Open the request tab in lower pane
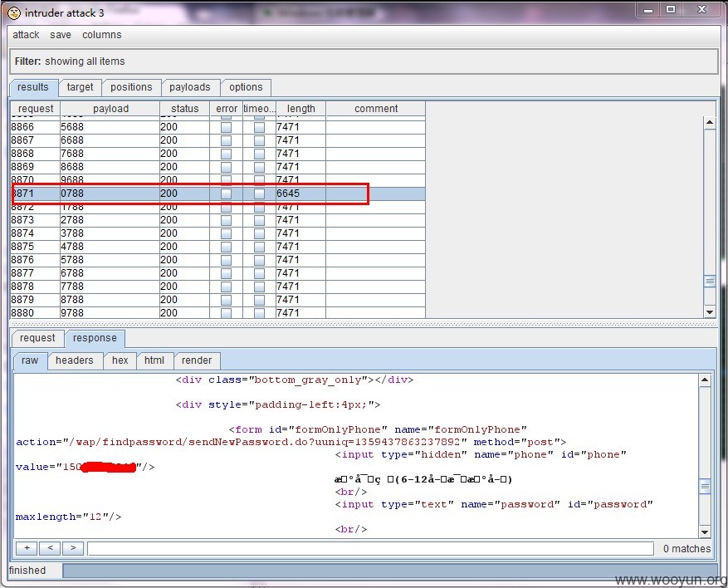 (x=37, y=338)
